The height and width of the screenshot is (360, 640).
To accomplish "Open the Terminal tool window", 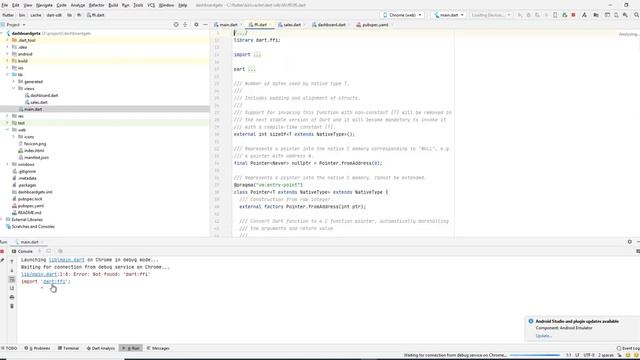I will pyautogui.click(x=68, y=348).
